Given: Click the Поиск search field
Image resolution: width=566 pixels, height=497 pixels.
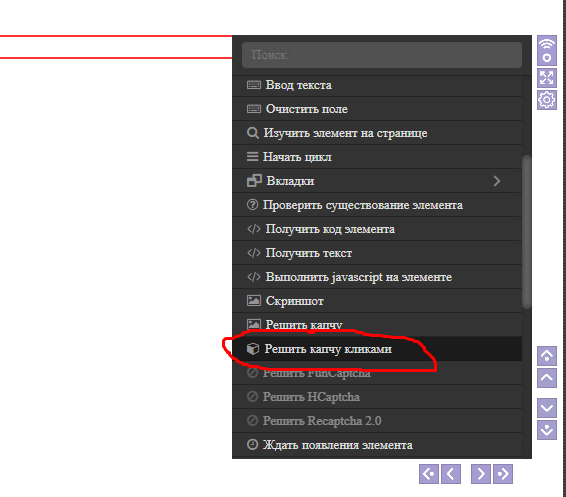Looking at the screenshot, I should pyautogui.click(x=382, y=55).
